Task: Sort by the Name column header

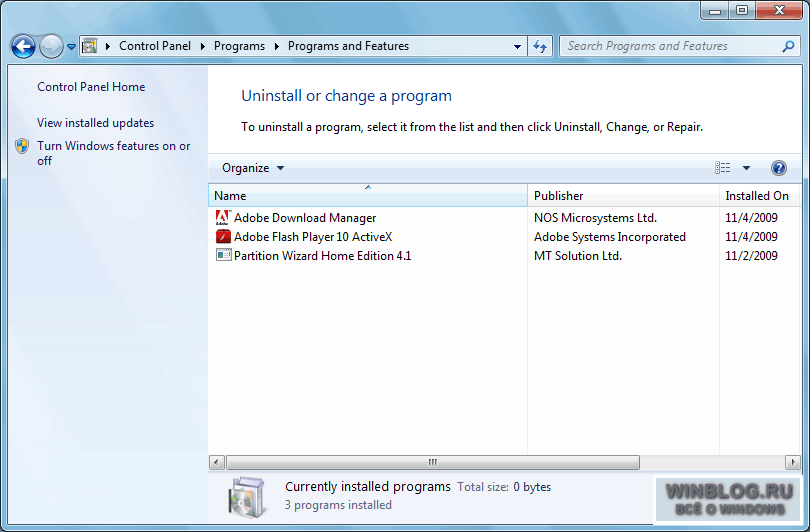Action: pyautogui.click(x=368, y=196)
